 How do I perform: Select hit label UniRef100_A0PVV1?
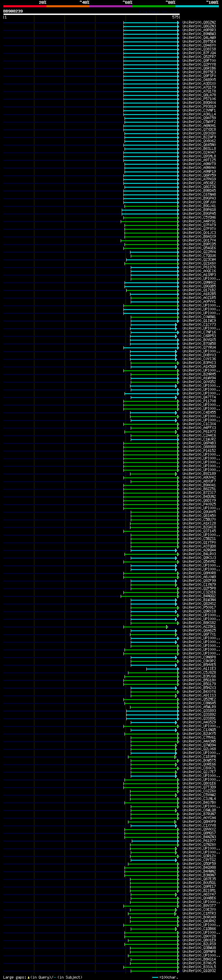click(199, 301)
